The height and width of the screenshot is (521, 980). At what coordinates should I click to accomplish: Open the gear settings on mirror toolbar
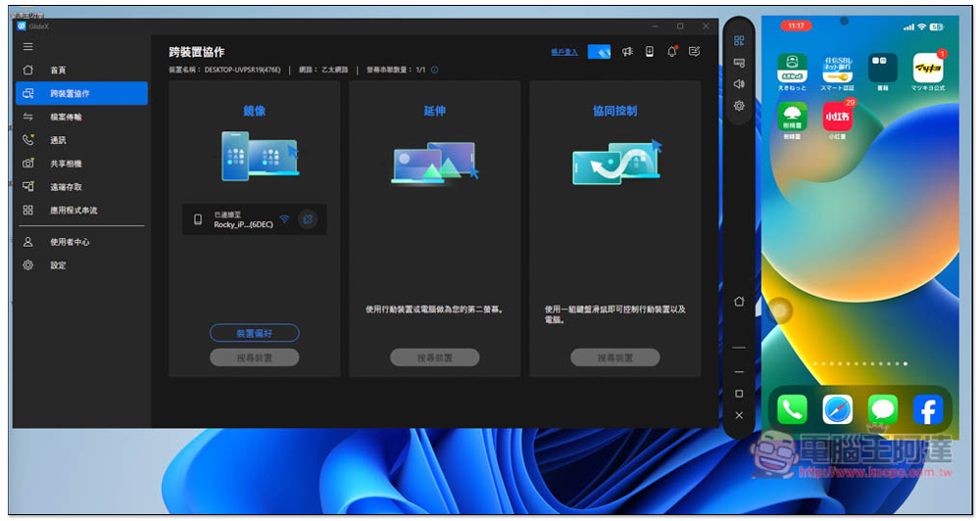pos(739,106)
